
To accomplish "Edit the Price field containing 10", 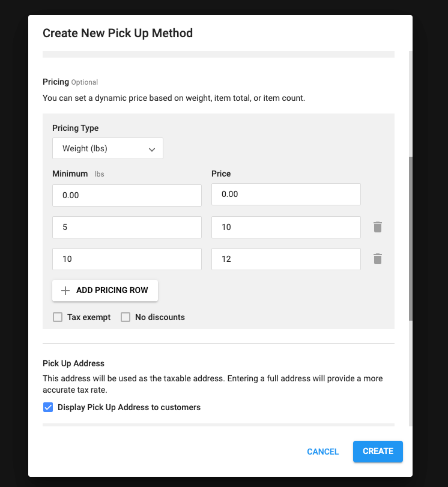I will [286, 228].
